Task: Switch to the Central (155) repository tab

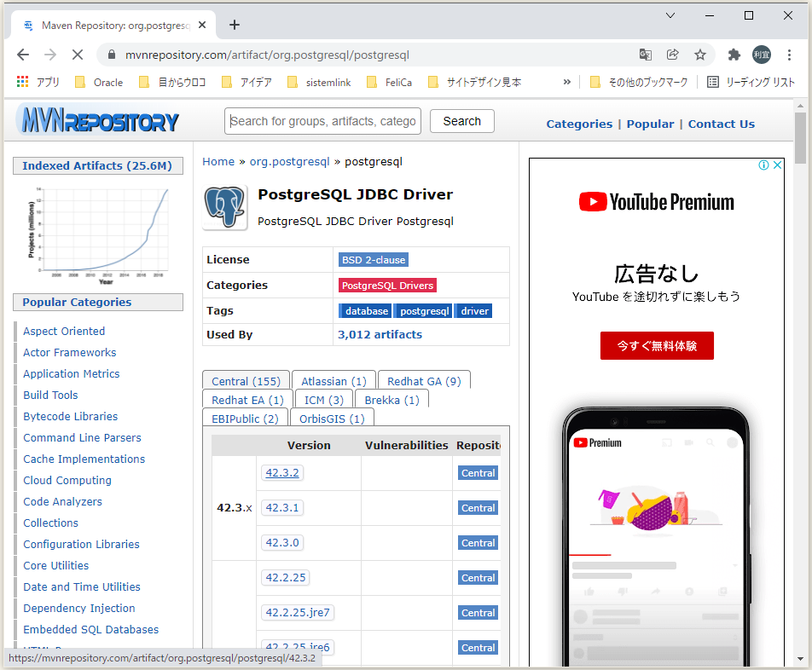Action: coord(246,380)
